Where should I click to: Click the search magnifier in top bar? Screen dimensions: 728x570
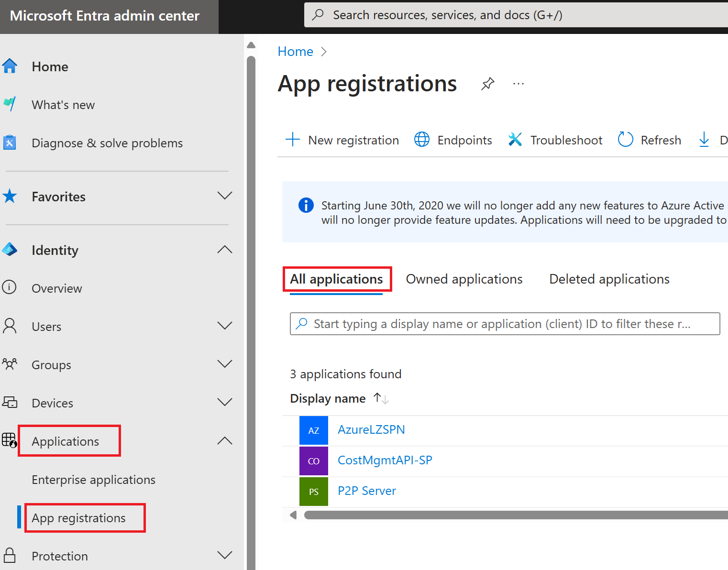tap(318, 15)
